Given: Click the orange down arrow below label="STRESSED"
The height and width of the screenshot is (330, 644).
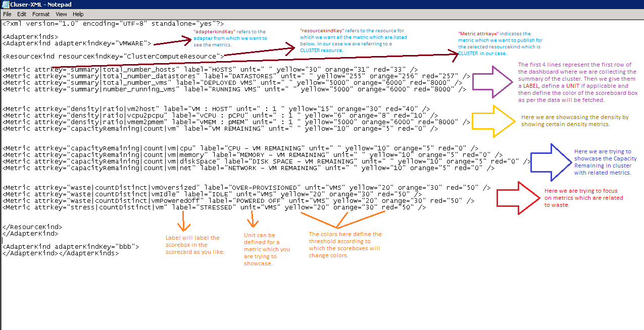Looking at the screenshot, I should coord(182,221).
